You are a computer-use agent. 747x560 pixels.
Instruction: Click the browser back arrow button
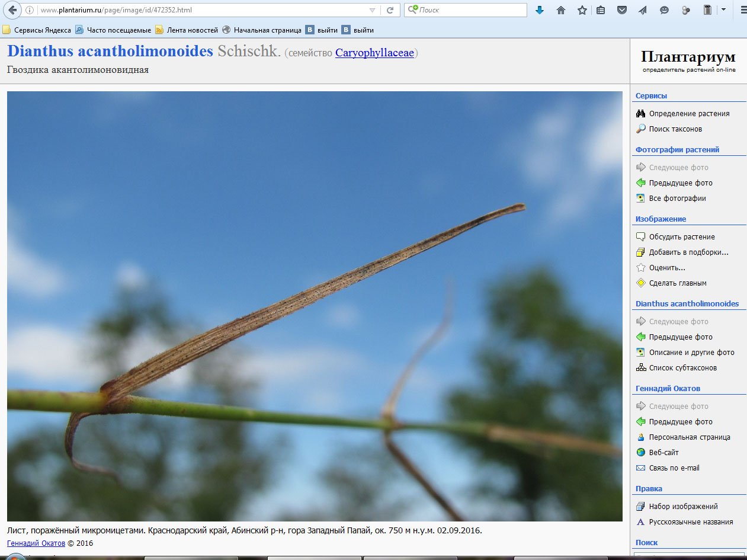[x=12, y=10]
